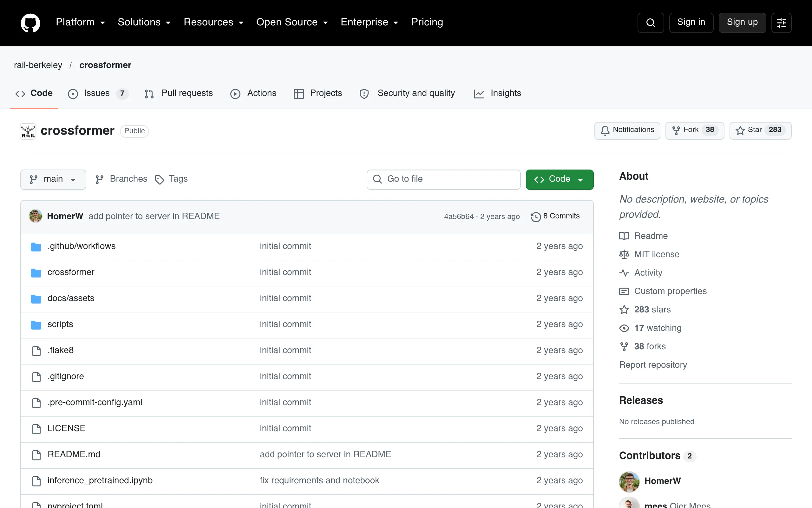812x508 pixels.
Task: Click the Sign up button
Action: coord(742,23)
